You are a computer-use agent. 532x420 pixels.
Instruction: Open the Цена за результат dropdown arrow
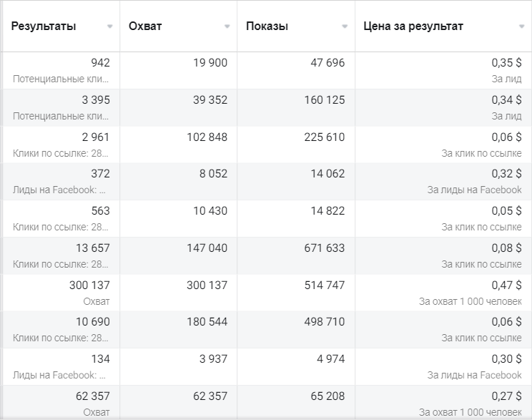pos(521,26)
